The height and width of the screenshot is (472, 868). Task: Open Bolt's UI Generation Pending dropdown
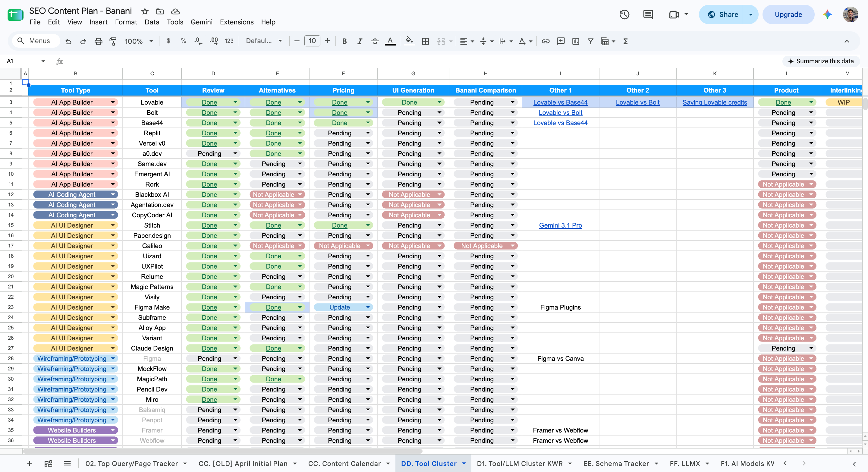click(439, 112)
